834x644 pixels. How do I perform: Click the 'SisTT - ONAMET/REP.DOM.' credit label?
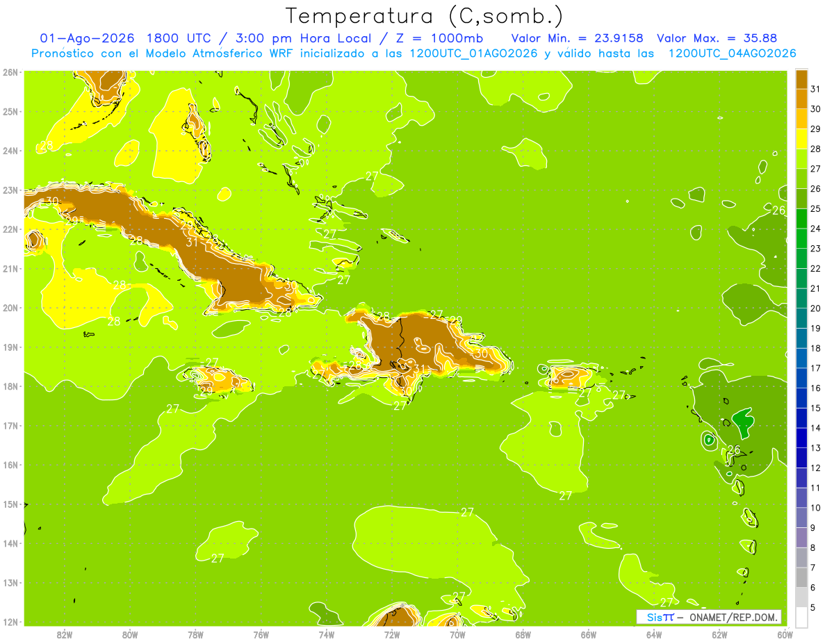[x=709, y=618]
